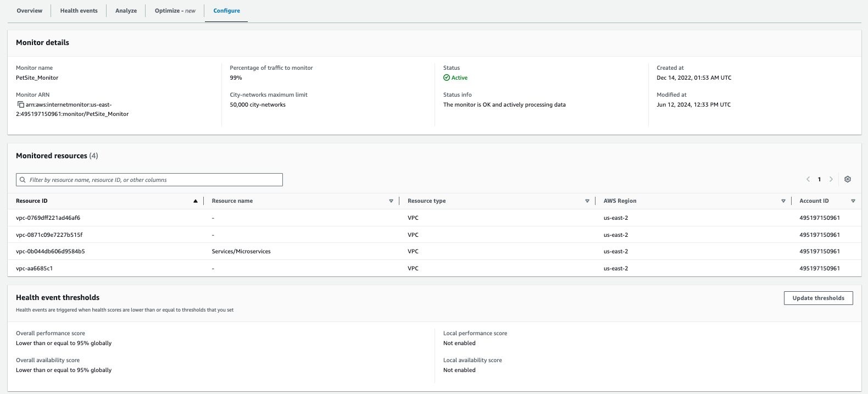Click the Resource name column header
Image resolution: width=868 pixels, height=394 pixels.
pyautogui.click(x=232, y=201)
